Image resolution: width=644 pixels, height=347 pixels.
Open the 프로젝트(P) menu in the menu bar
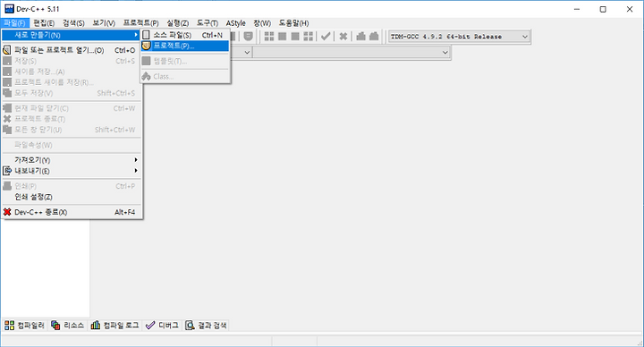click(141, 23)
